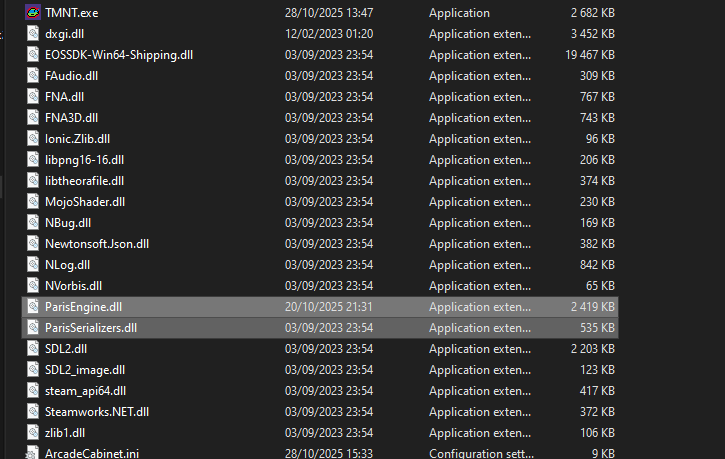Select MojoShader.dll in the file list
The height and width of the screenshot is (459, 725).
[85, 202]
